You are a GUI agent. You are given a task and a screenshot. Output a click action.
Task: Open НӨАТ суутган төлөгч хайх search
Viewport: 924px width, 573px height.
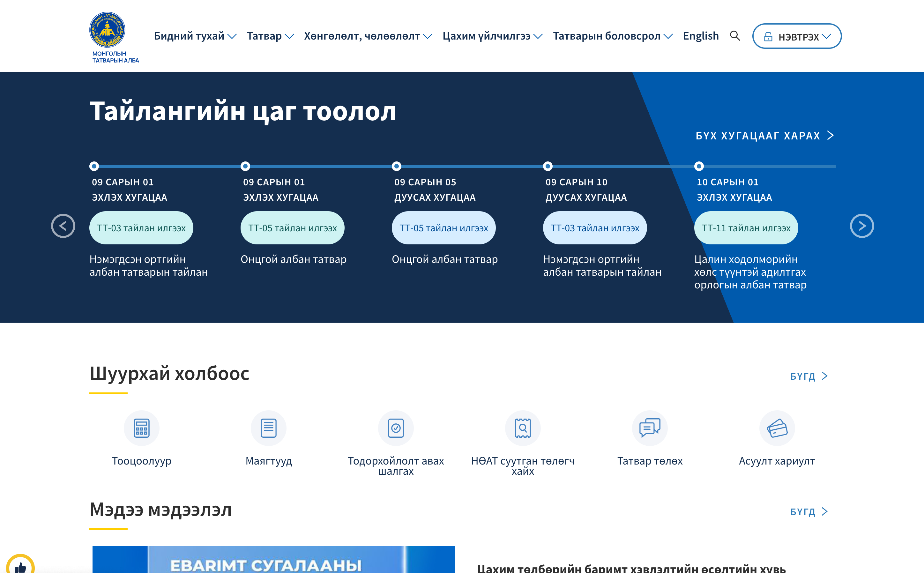(x=523, y=428)
